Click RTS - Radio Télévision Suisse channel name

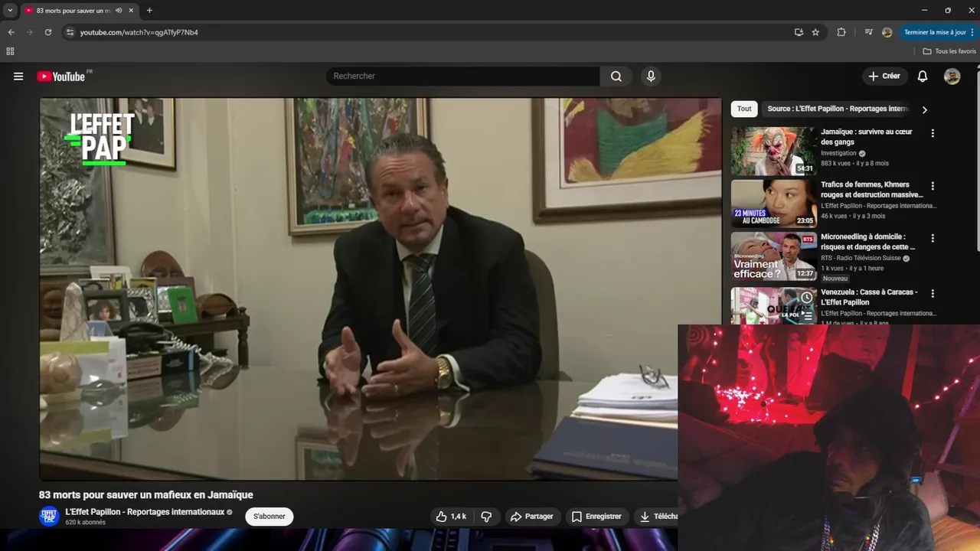coord(861,259)
